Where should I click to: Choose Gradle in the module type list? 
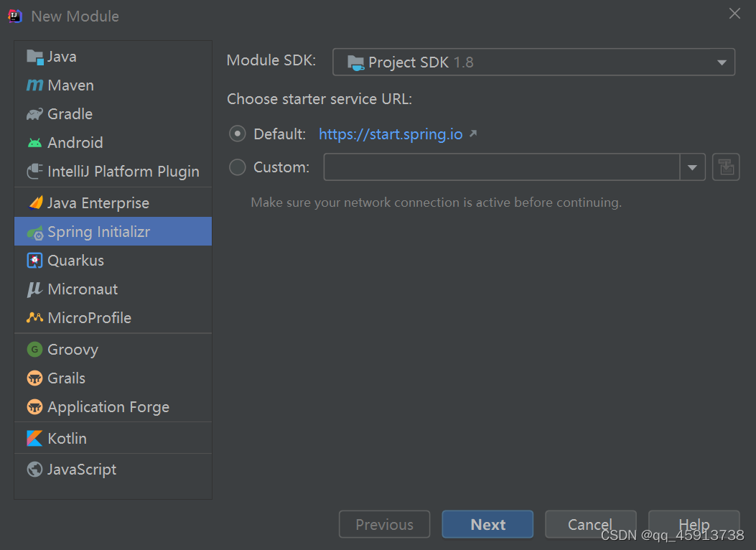[113, 114]
